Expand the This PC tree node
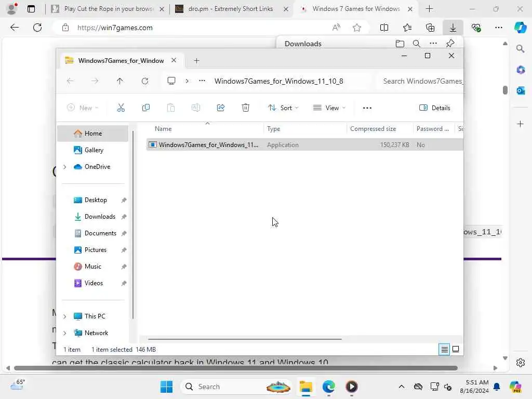The width and height of the screenshot is (532, 399). [64, 316]
